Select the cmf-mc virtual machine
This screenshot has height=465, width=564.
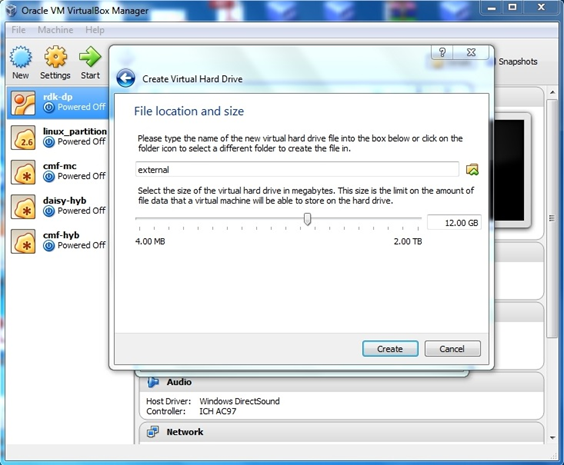[x=58, y=171]
